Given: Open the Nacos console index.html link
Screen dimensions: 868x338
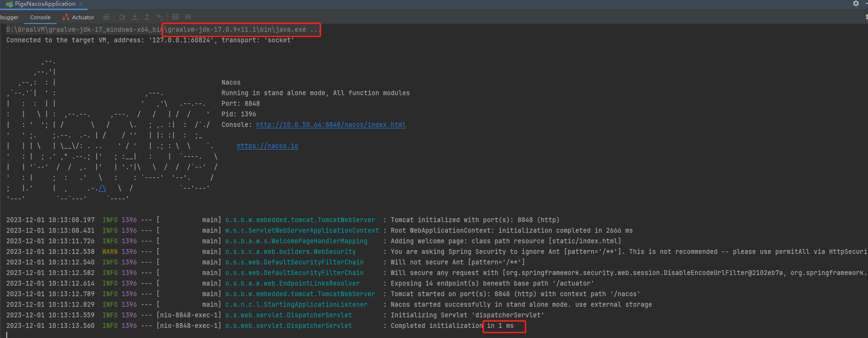Looking at the screenshot, I should click(331, 125).
